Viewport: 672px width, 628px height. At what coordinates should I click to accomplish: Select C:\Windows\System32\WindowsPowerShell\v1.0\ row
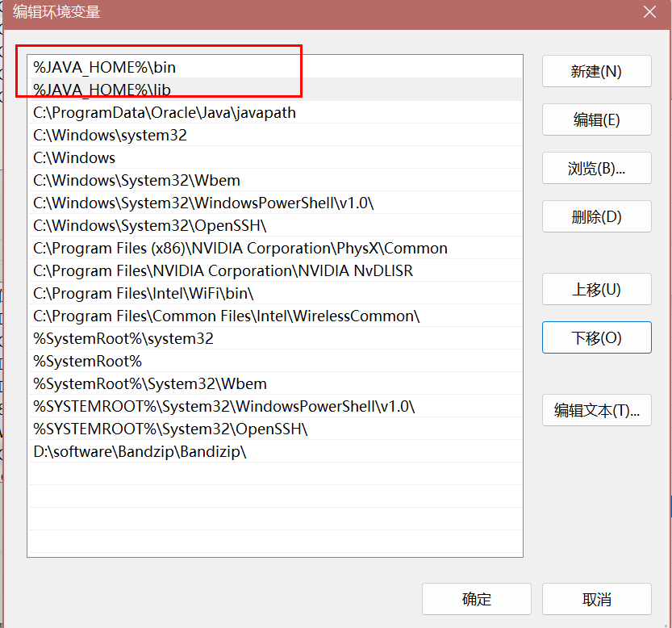(275, 203)
